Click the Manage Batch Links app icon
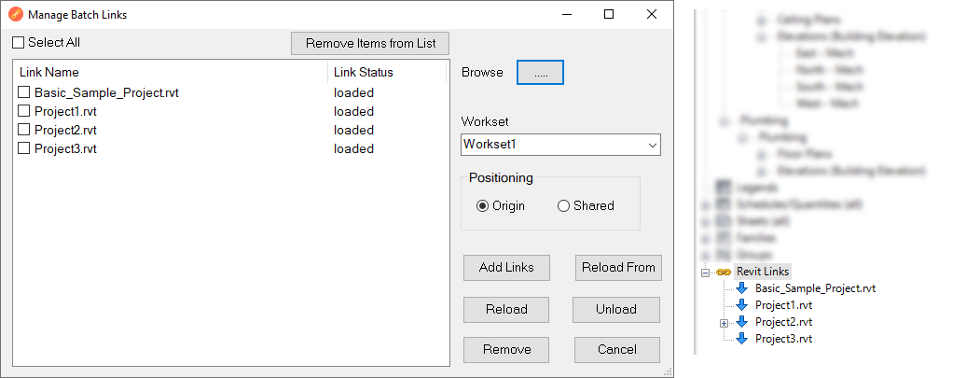Image resolution: width=980 pixels, height=378 pixels. click(x=16, y=15)
